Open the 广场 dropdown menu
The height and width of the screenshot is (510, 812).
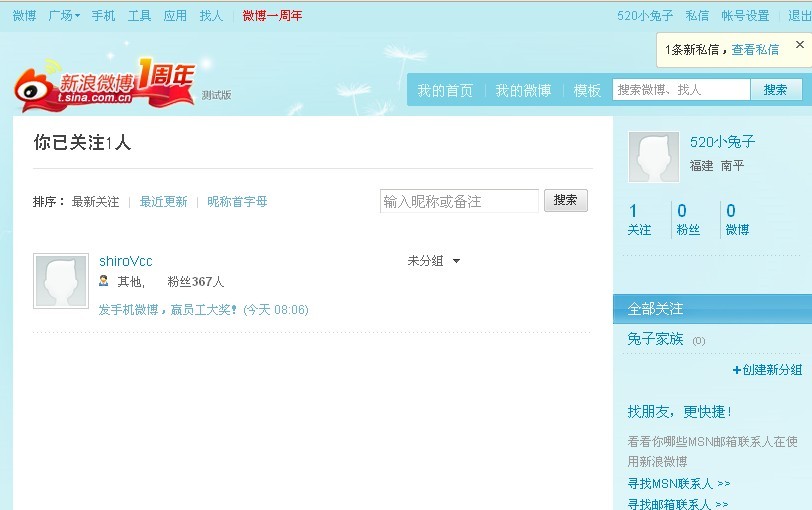[64, 16]
